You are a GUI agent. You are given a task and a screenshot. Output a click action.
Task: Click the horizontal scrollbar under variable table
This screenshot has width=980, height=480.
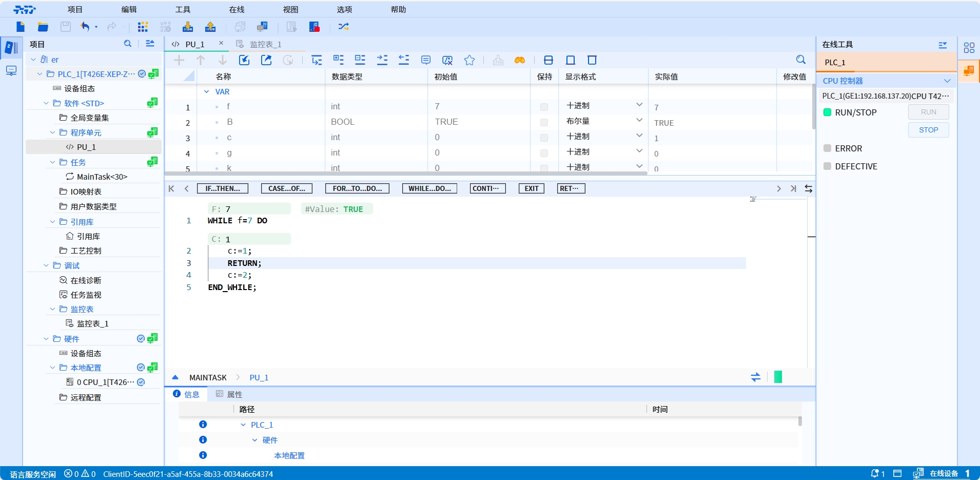point(405,174)
